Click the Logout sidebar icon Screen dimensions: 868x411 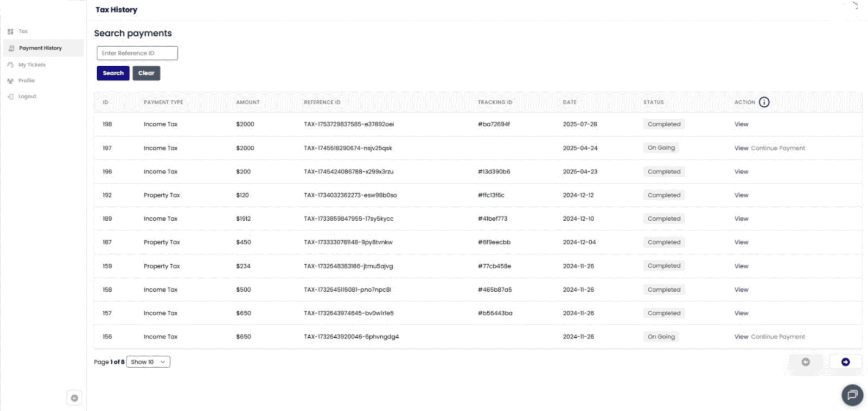point(10,97)
